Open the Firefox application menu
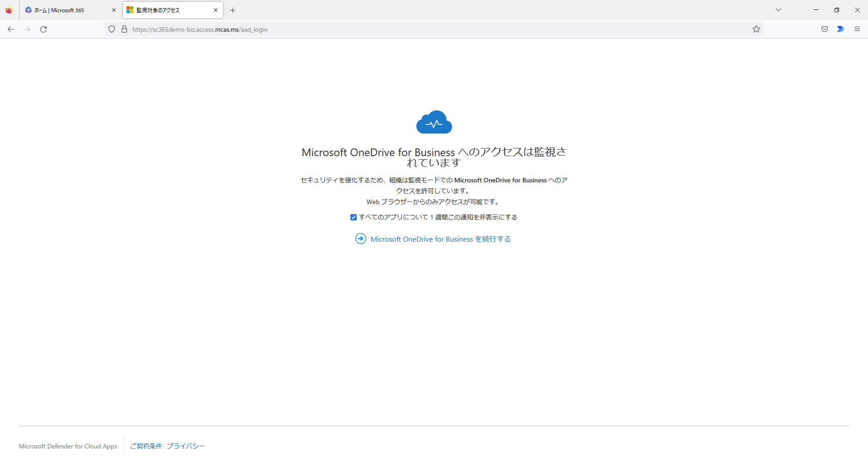 [x=857, y=29]
